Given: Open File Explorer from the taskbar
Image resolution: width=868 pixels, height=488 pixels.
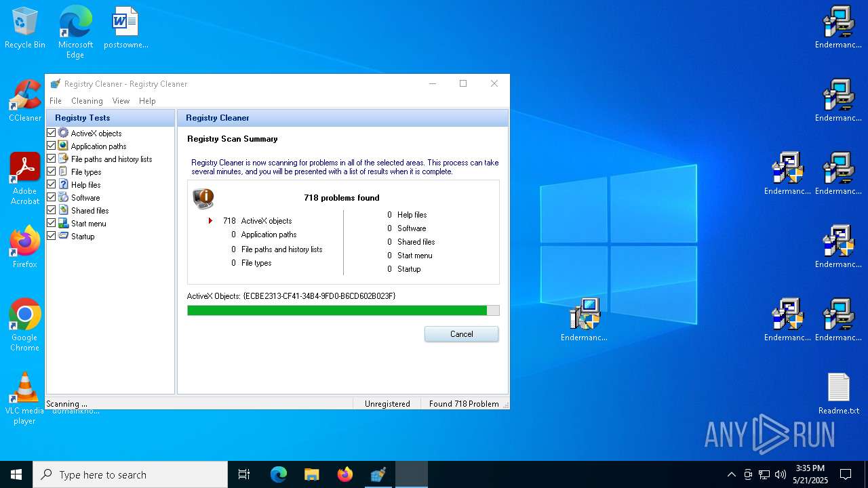Looking at the screenshot, I should tap(311, 474).
